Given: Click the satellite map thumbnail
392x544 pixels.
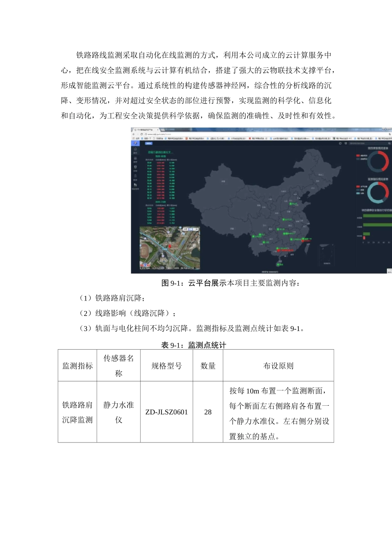Looking at the screenshot, I should coord(170,248).
